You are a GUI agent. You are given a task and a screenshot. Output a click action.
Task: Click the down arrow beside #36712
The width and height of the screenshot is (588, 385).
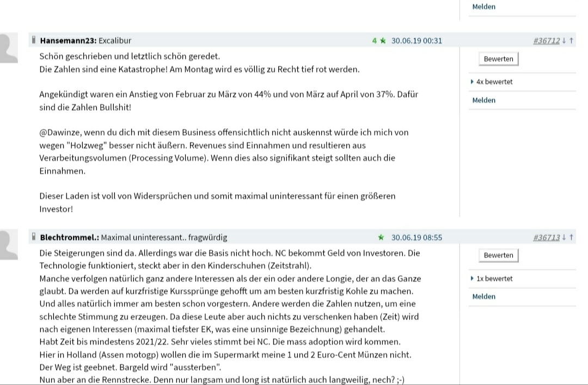pyautogui.click(x=564, y=40)
